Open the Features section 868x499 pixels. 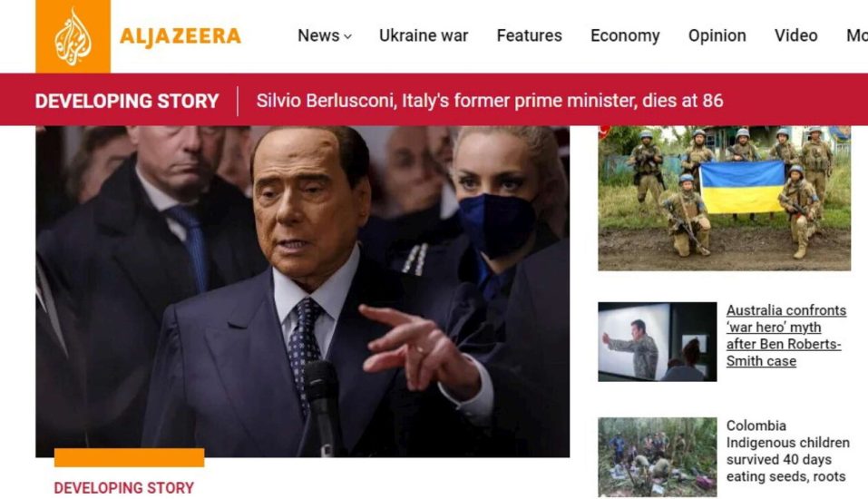pos(529,35)
